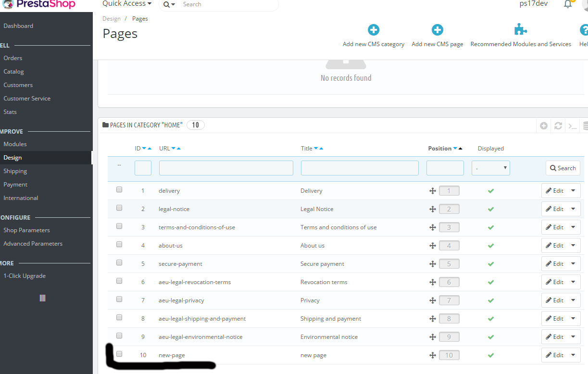Focus the top Search text box
Image resolution: width=588 pixels, height=374 pixels.
click(228, 4)
